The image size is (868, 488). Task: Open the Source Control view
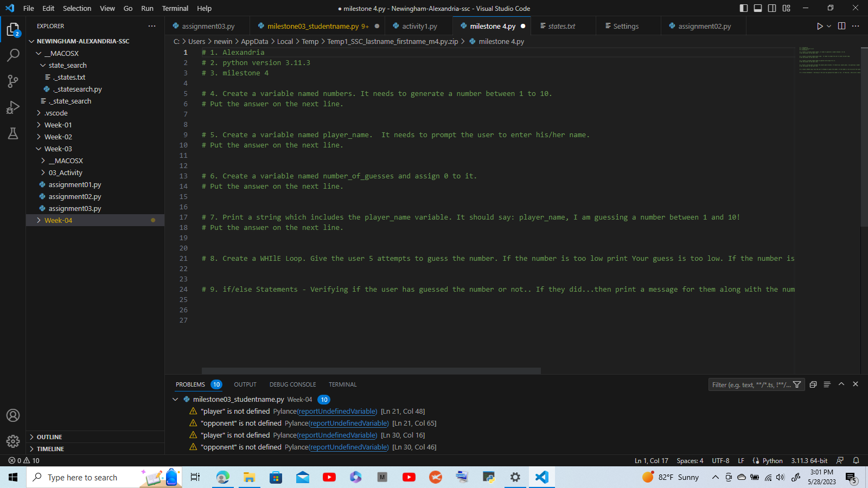point(13,81)
